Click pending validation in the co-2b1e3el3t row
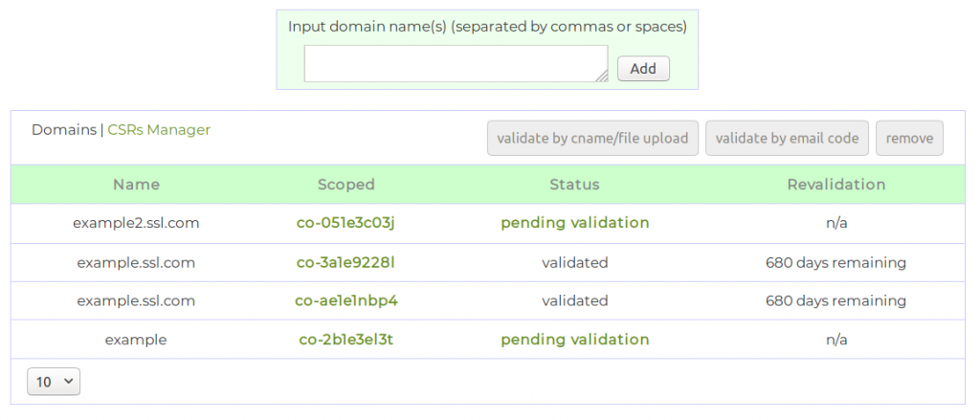Screen dimensions: 980x420 click(x=574, y=340)
